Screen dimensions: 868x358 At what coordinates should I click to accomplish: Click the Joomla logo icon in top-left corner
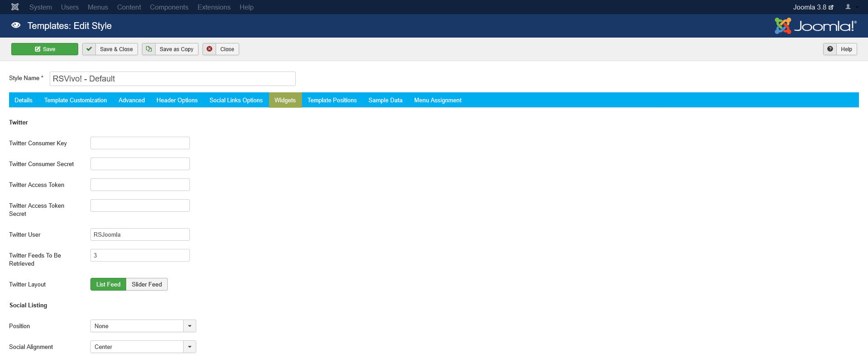point(15,7)
